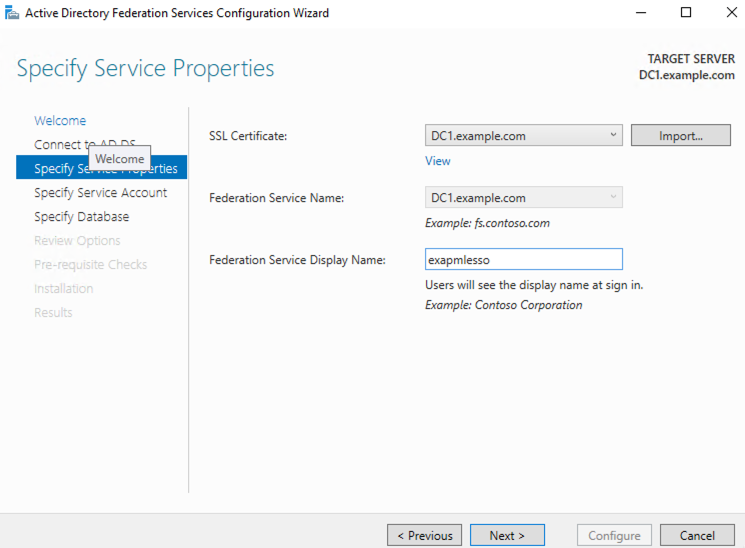This screenshot has height=548, width=745.
Task: Click the 'Federation Service Display Name:' label
Action: (297, 260)
